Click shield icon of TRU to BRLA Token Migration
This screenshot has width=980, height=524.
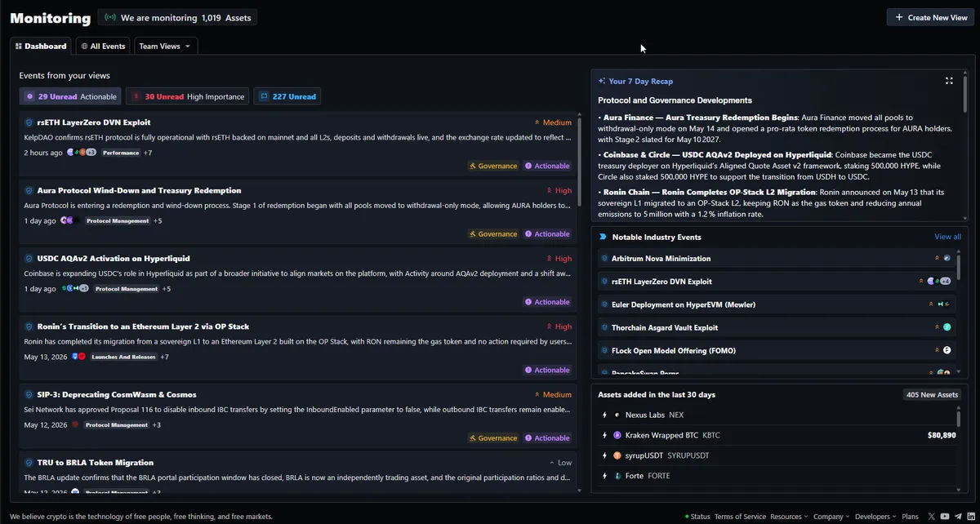tap(29, 463)
